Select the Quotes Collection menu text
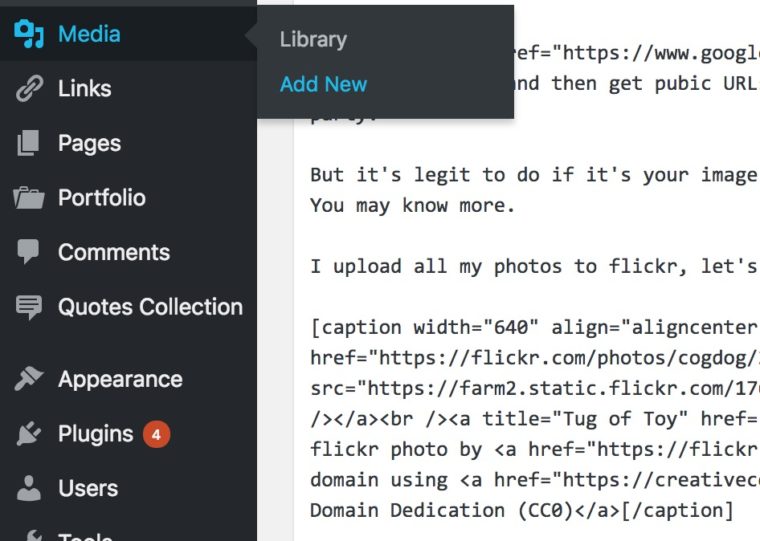This screenshot has width=760, height=541. 150,307
